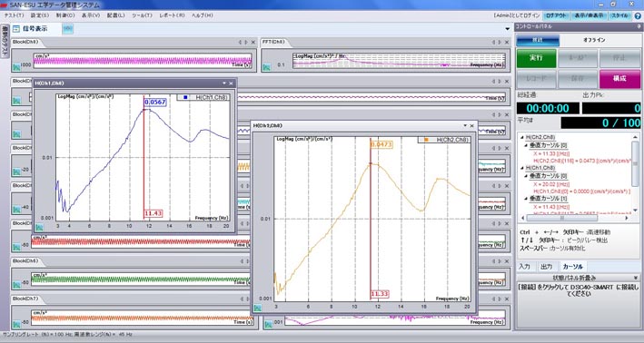Click the H(Ch2,Ch8) legend orange swatch
644x343 pixels.
tap(426, 140)
